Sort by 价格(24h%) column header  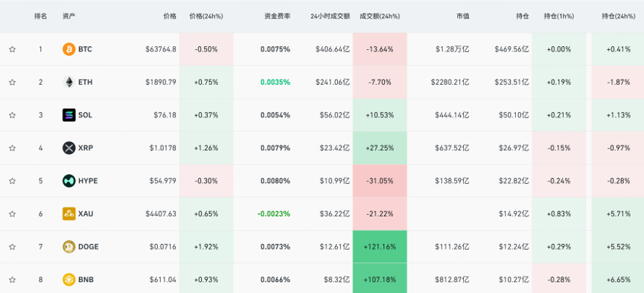point(206,16)
